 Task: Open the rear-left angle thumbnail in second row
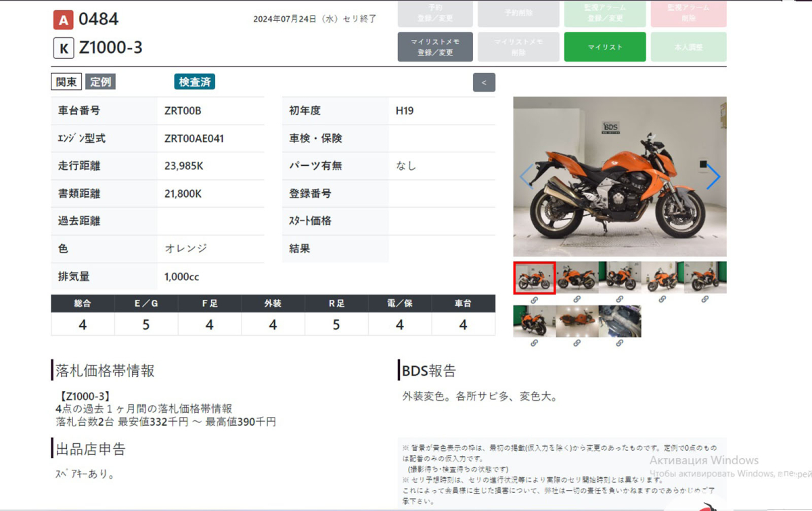[x=534, y=321]
